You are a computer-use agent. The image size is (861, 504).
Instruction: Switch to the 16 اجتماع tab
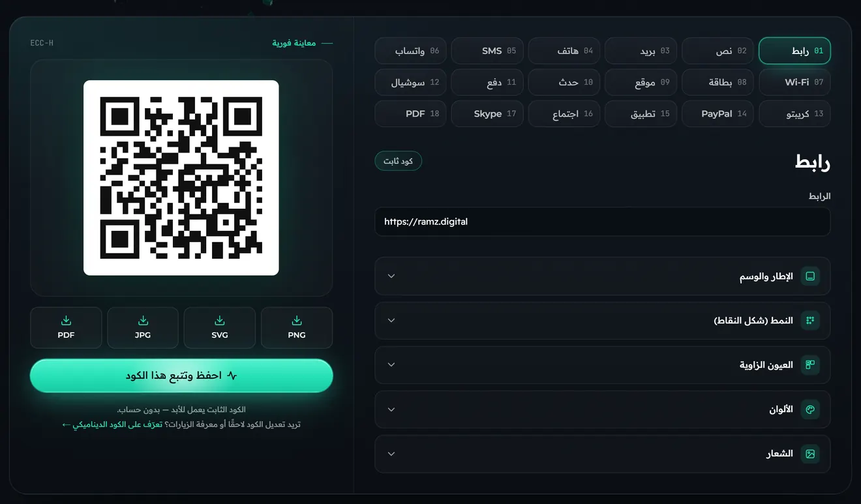(564, 113)
